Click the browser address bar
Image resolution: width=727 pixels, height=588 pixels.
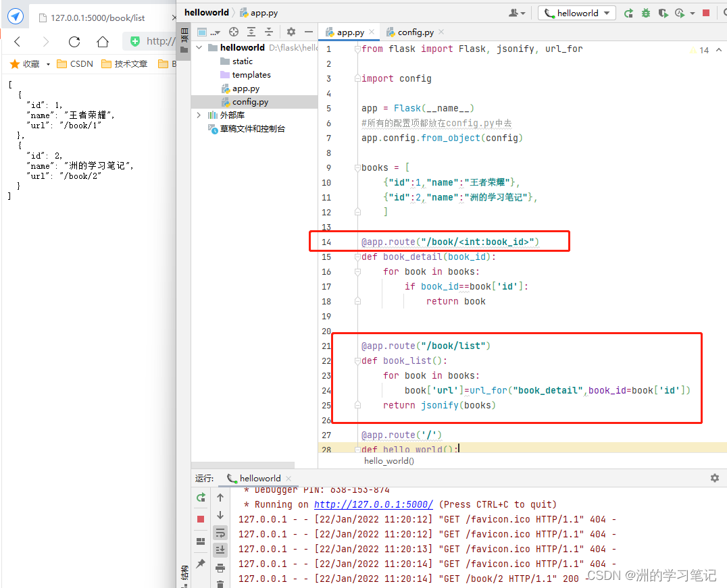click(150, 41)
